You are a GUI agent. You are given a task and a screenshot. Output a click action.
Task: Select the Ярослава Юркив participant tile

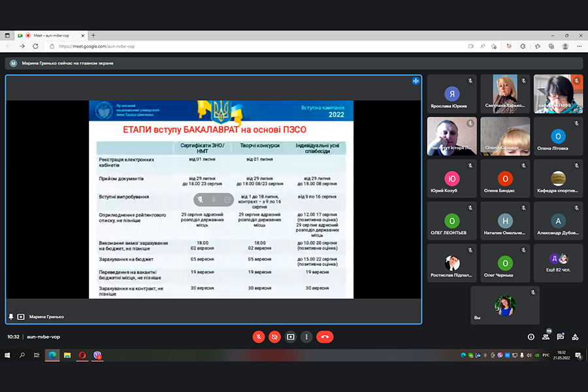pyautogui.click(x=452, y=94)
